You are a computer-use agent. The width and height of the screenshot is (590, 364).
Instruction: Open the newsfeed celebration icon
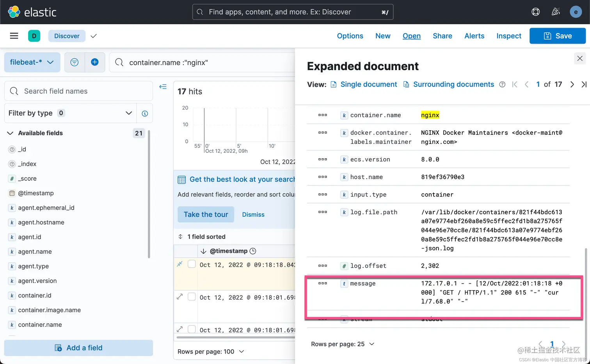556,12
